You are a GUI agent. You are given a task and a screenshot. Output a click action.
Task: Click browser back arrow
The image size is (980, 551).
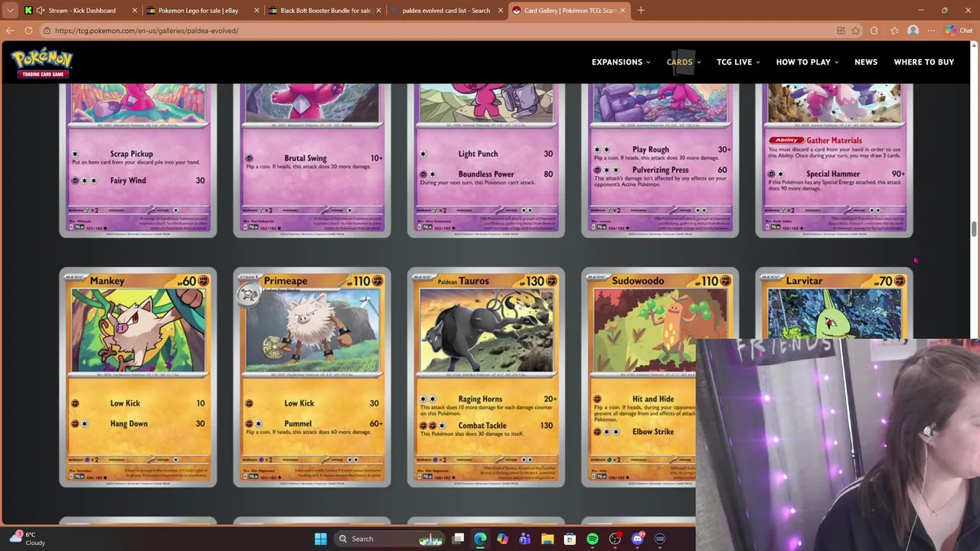point(10,31)
